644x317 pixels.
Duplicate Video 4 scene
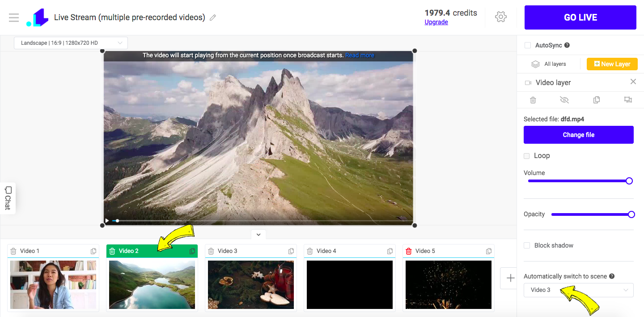click(390, 251)
